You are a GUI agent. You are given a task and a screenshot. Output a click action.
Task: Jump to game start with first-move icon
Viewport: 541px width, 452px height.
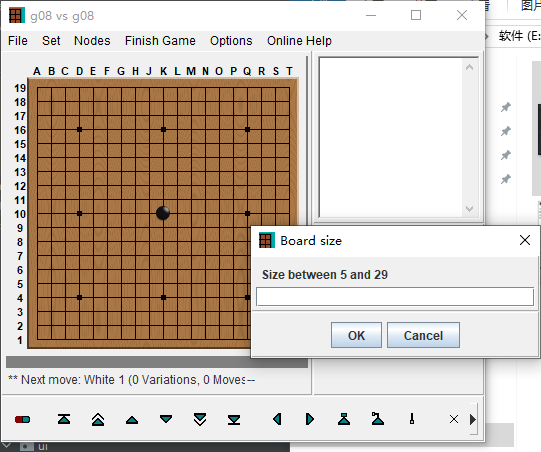pyautogui.click(x=64, y=419)
